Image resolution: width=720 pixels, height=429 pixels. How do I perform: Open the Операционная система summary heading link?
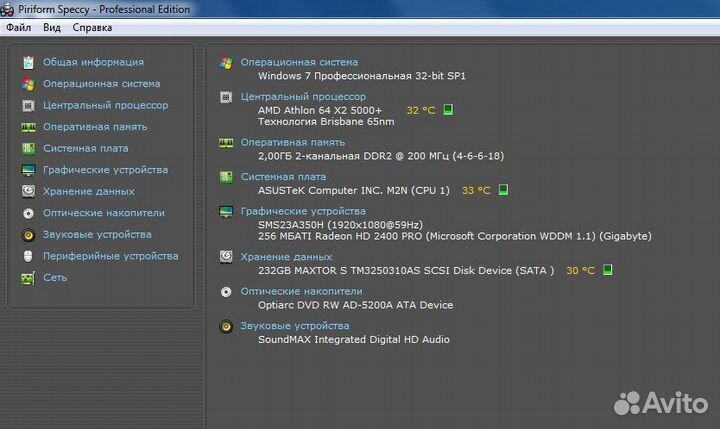(x=299, y=62)
